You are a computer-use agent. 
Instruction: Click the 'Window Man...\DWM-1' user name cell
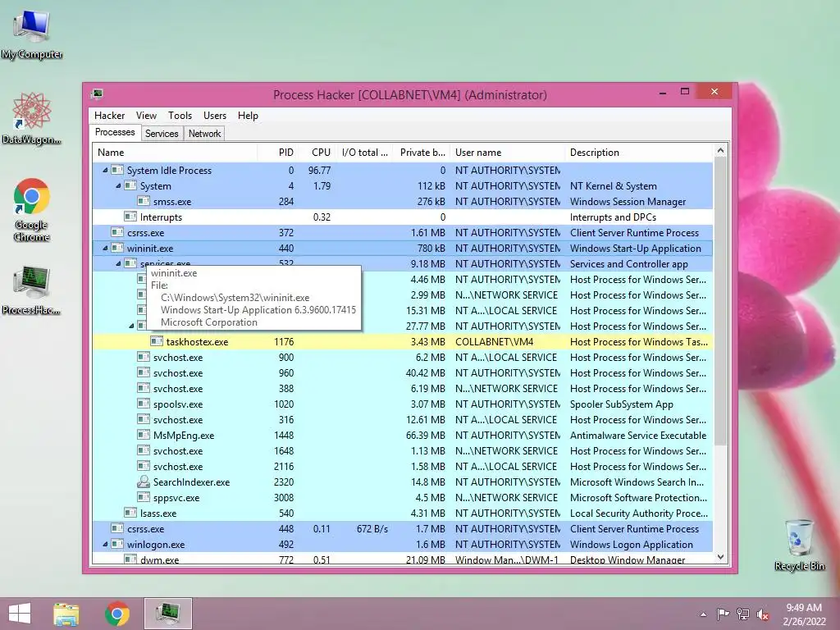pyautogui.click(x=507, y=559)
